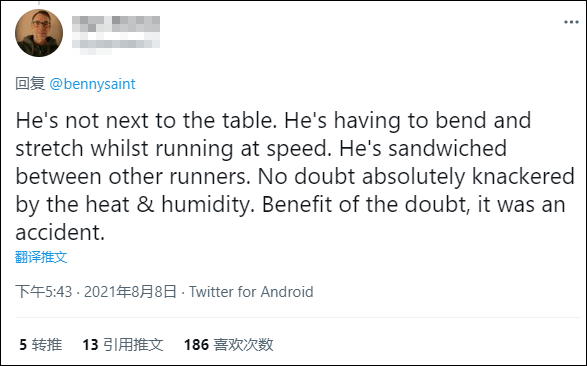
Task: Click the first line of tweet text
Action: [x=273, y=121]
